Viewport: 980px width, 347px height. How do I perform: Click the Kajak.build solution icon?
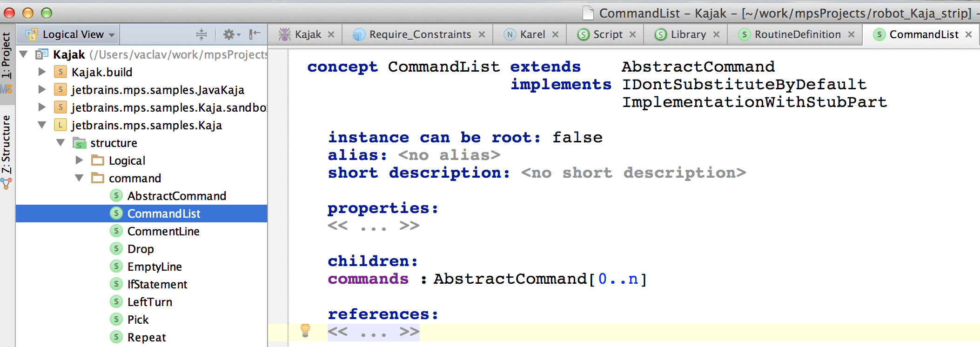click(x=60, y=72)
